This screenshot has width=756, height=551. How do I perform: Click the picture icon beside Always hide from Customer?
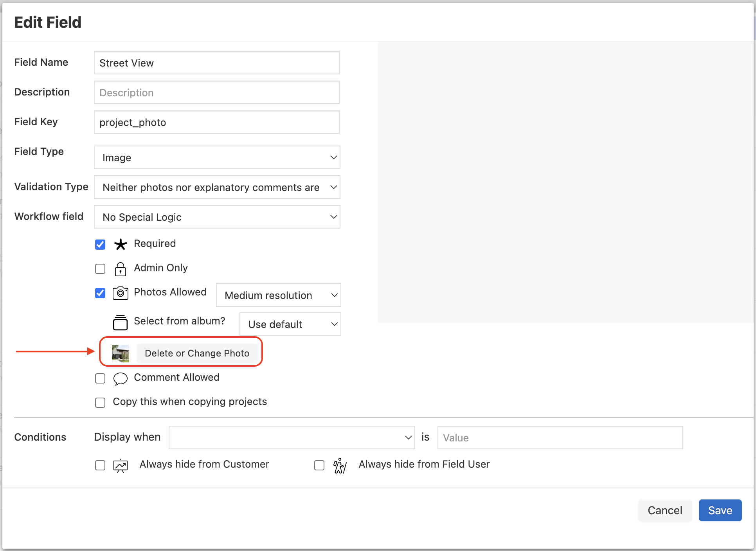pos(121,465)
